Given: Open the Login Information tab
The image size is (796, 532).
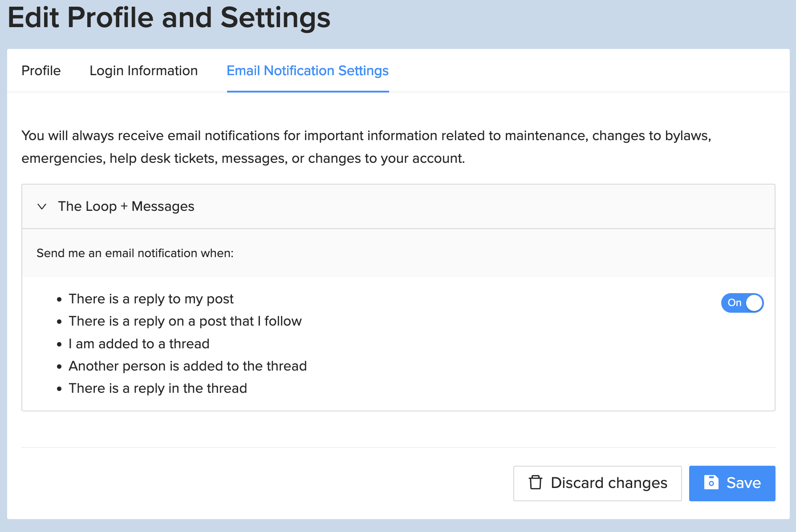Looking at the screenshot, I should click(x=143, y=71).
